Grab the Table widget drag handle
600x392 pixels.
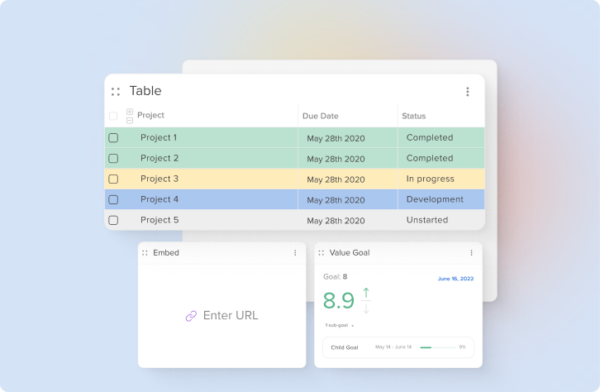(115, 91)
